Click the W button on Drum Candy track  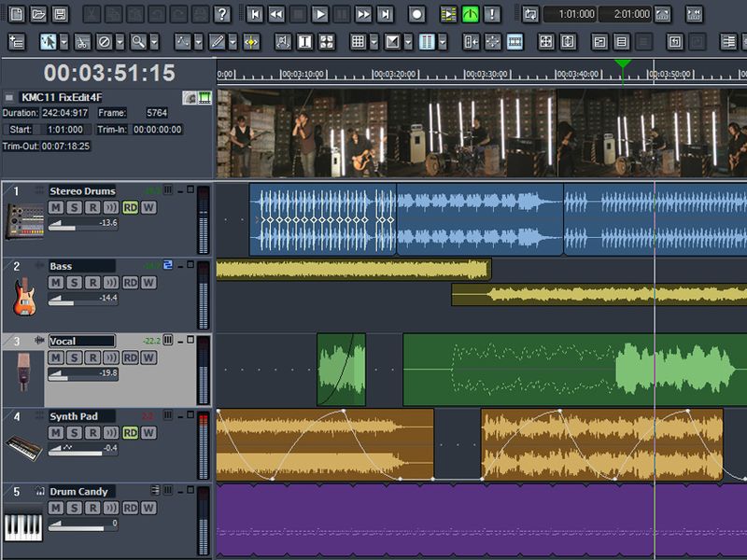click(x=148, y=508)
